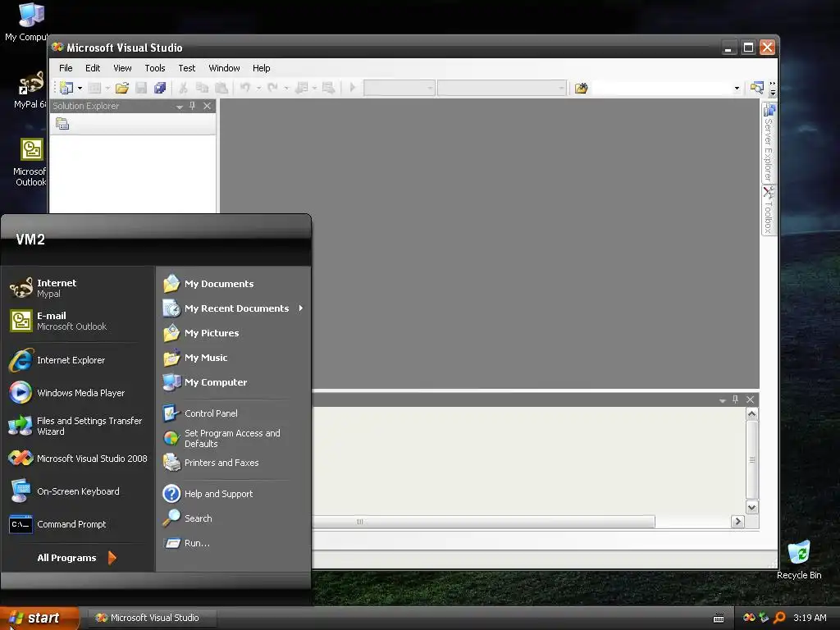Viewport: 840px width, 630px height.
Task: Open My Documents from Start menu
Action: click(234, 284)
